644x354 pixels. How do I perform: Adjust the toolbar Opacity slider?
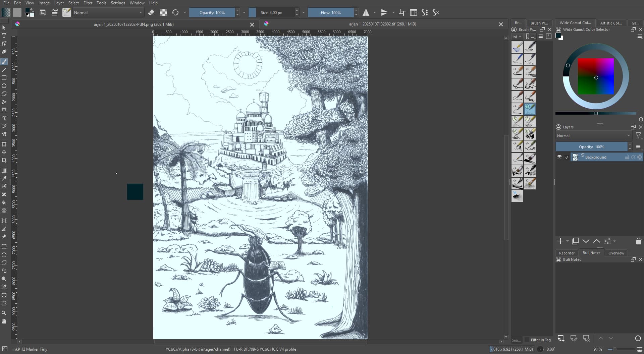point(212,13)
